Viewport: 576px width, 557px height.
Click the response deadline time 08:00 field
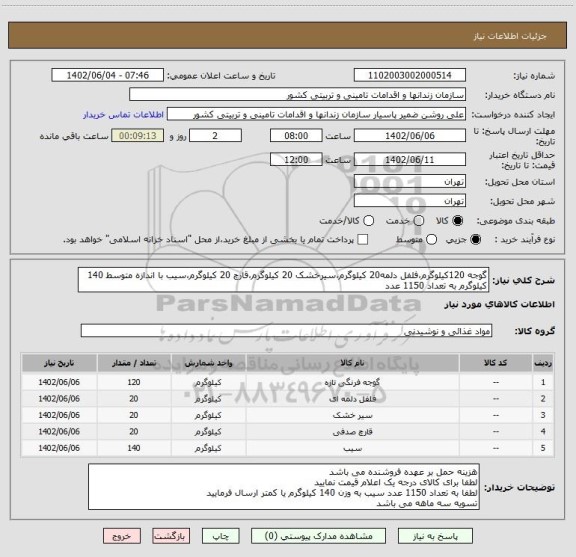coord(296,136)
